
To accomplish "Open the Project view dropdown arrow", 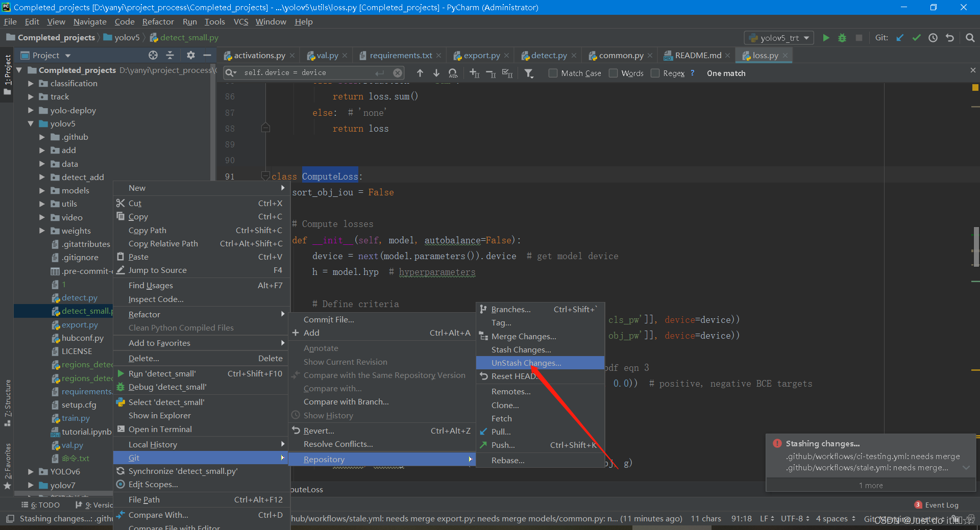I will 68,56.
